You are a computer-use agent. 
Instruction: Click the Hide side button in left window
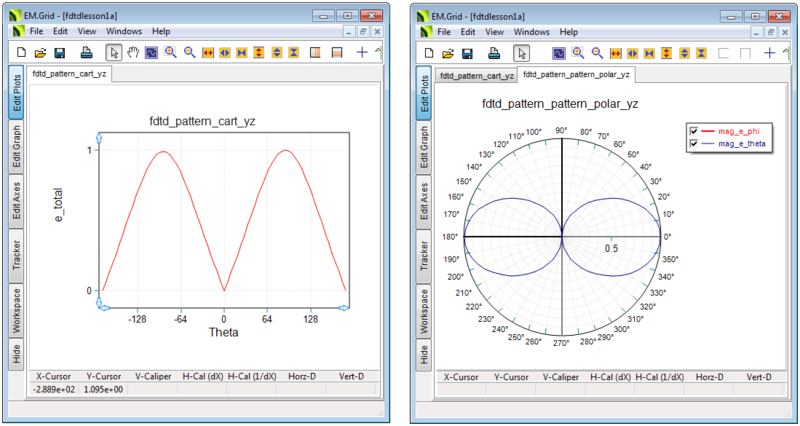point(16,353)
